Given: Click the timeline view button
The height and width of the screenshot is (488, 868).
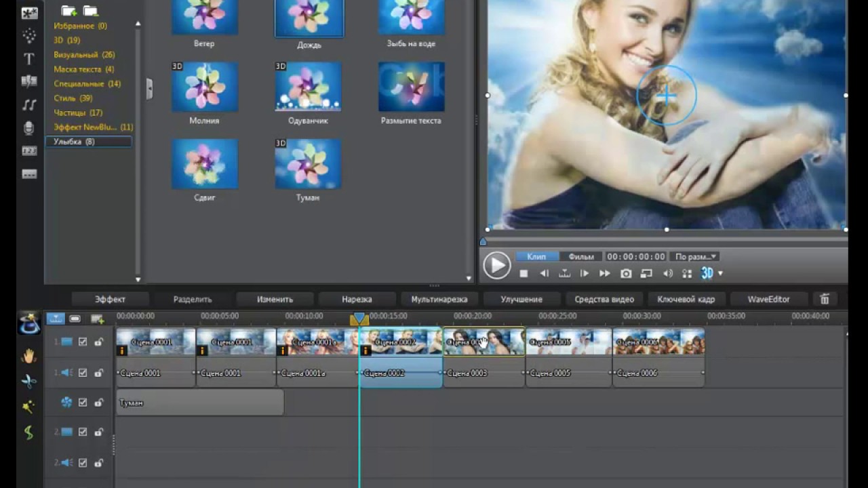Looking at the screenshot, I should point(56,319).
